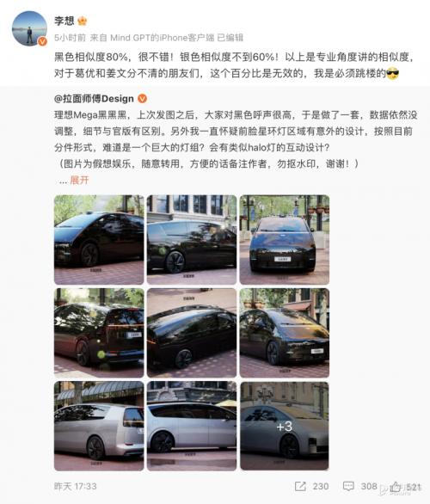Open comments via speech bubble icon

[x=348, y=486]
